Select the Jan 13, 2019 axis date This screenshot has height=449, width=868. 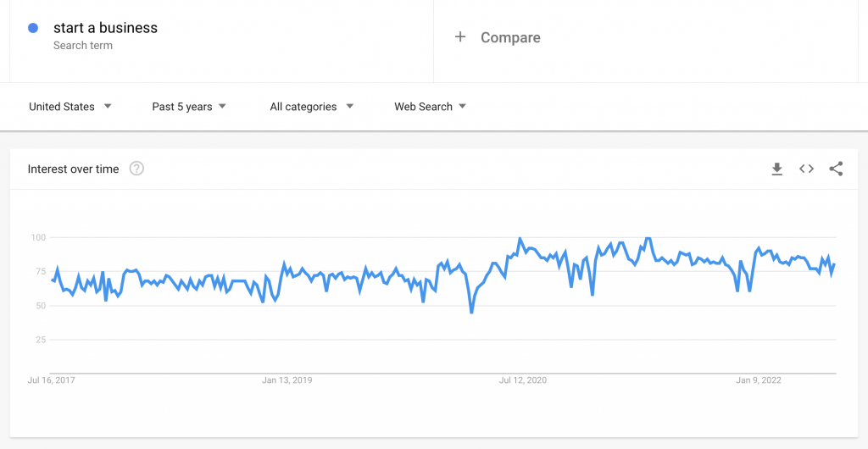coord(287,380)
